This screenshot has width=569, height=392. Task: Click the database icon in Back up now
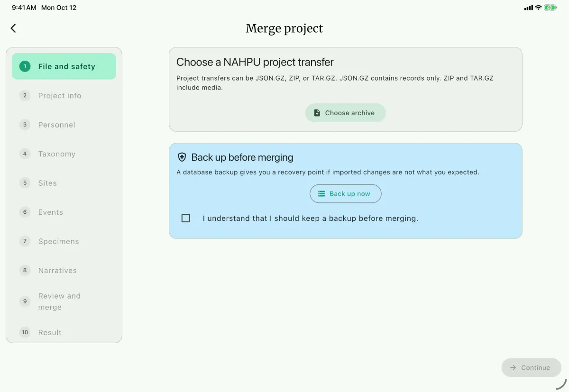321,194
